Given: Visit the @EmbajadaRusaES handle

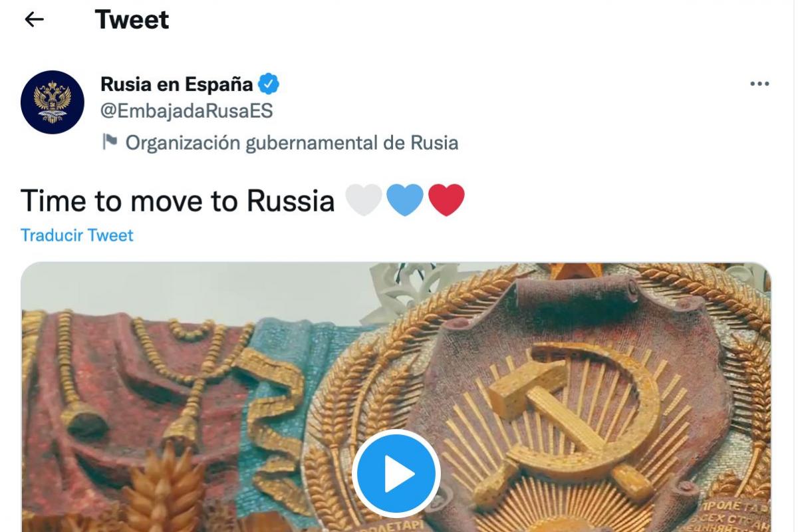Looking at the screenshot, I should click(186, 110).
